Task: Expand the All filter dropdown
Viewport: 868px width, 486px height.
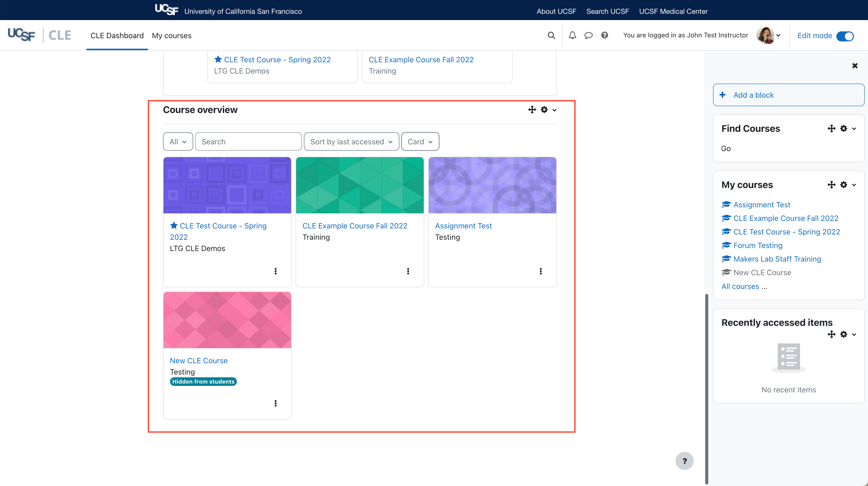Action: coord(178,141)
